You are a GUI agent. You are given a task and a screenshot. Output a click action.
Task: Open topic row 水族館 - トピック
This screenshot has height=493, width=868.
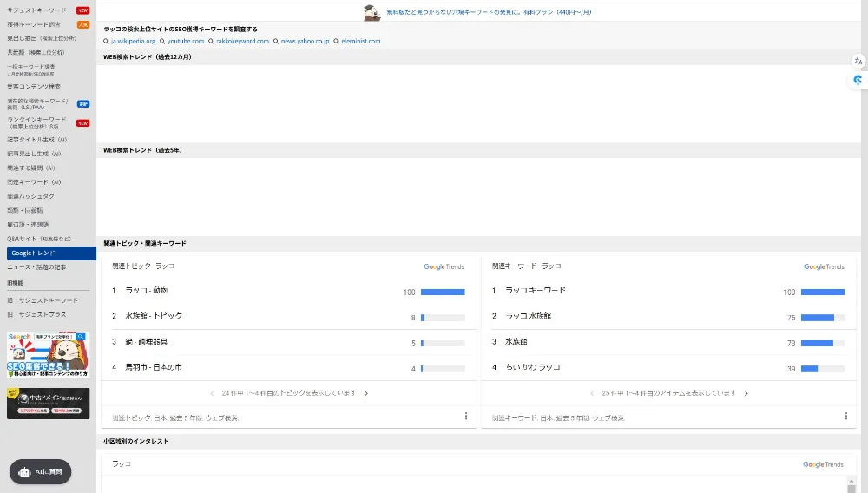pyautogui.click(x=288, y=317)
